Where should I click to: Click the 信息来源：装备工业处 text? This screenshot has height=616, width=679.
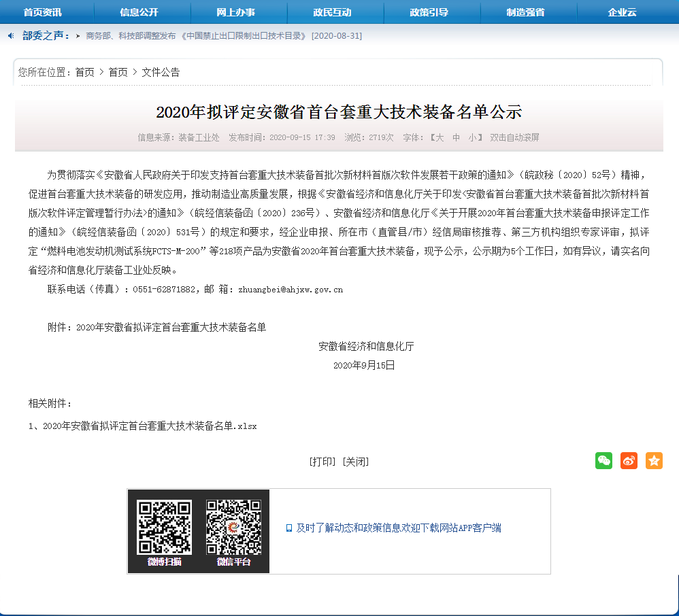point(178,137)
